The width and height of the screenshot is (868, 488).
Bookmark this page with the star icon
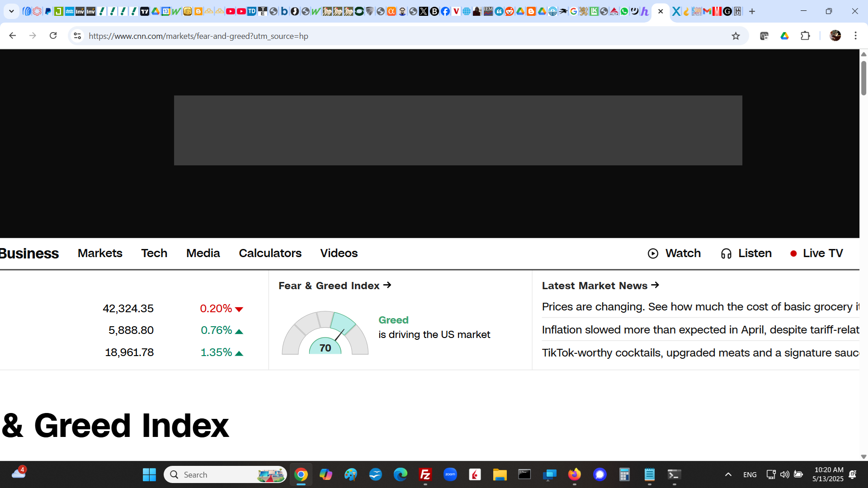coord(736,36)
